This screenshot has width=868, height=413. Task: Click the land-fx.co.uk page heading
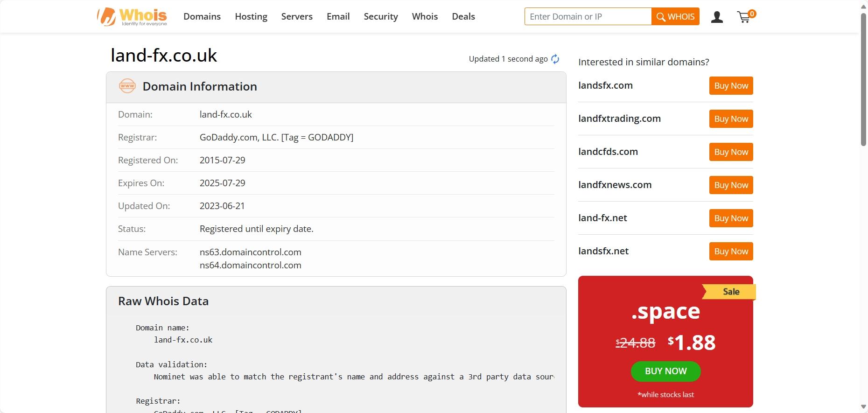pyautogui.click(x=164, y=55)
